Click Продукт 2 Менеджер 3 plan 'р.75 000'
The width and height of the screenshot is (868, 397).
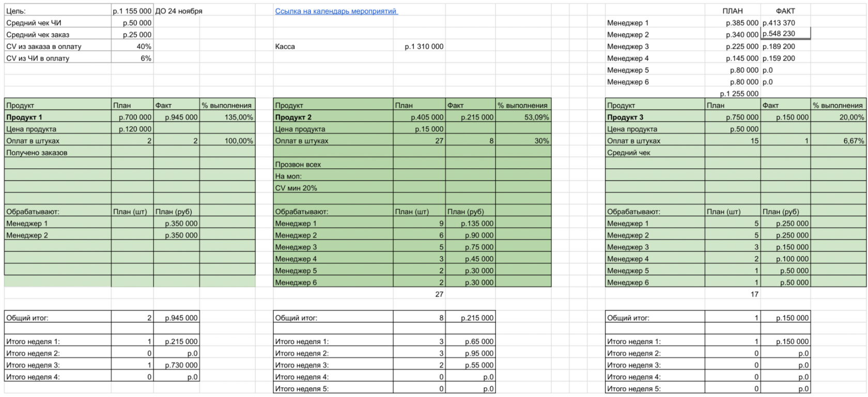[x=471, y=247]
